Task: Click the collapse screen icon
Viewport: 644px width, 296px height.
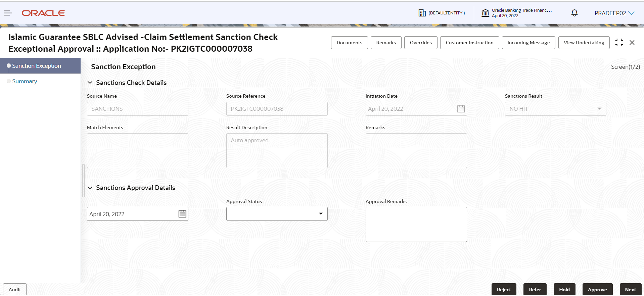Action: [x=619, y=43]
